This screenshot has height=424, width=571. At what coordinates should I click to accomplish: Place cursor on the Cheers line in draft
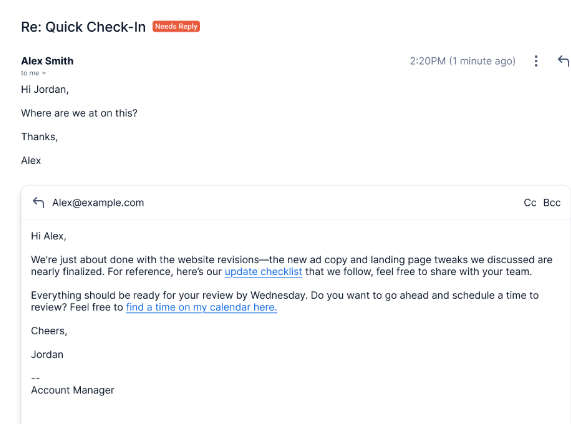(49, 331)
